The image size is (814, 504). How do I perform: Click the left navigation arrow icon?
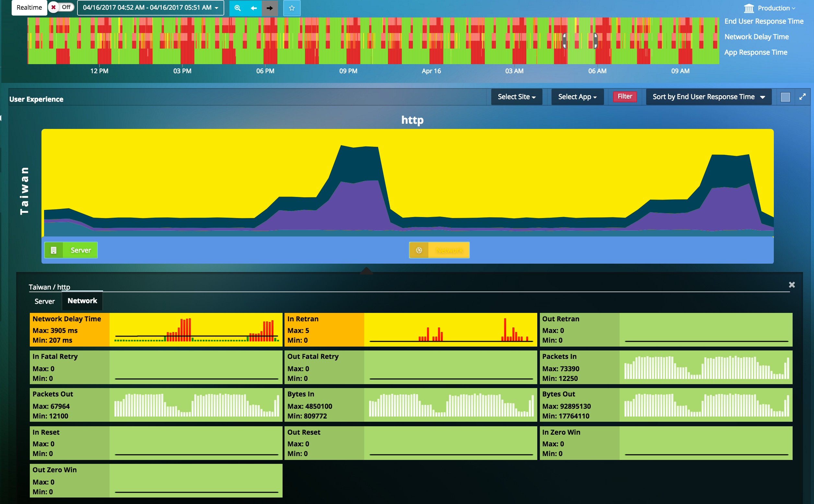pyautogui.click(x=253, y=7)
